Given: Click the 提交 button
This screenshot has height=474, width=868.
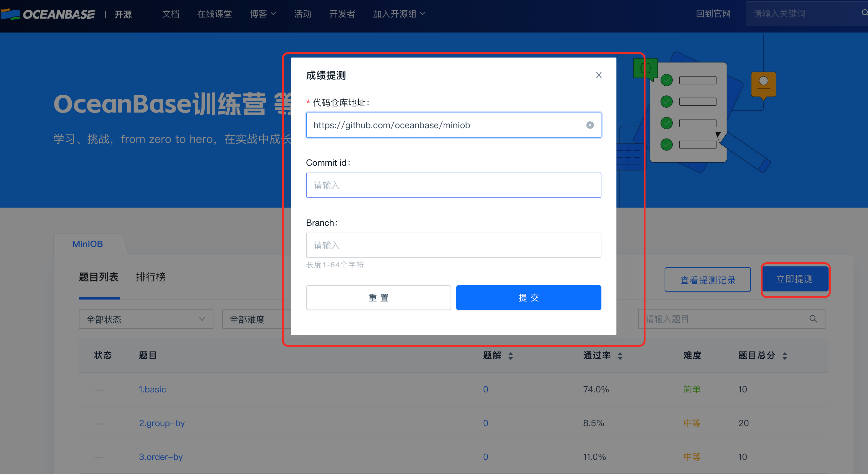Looking at the screenshot, I should [x=528, y=298].
